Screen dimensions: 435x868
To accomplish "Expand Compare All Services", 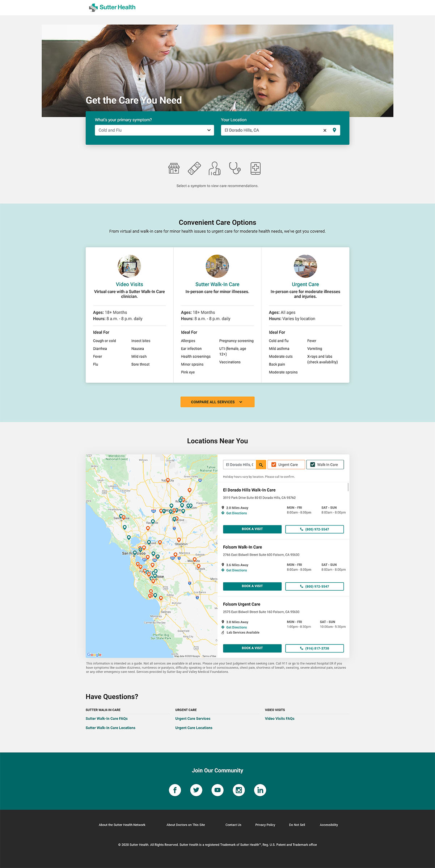I will (217, 402).
